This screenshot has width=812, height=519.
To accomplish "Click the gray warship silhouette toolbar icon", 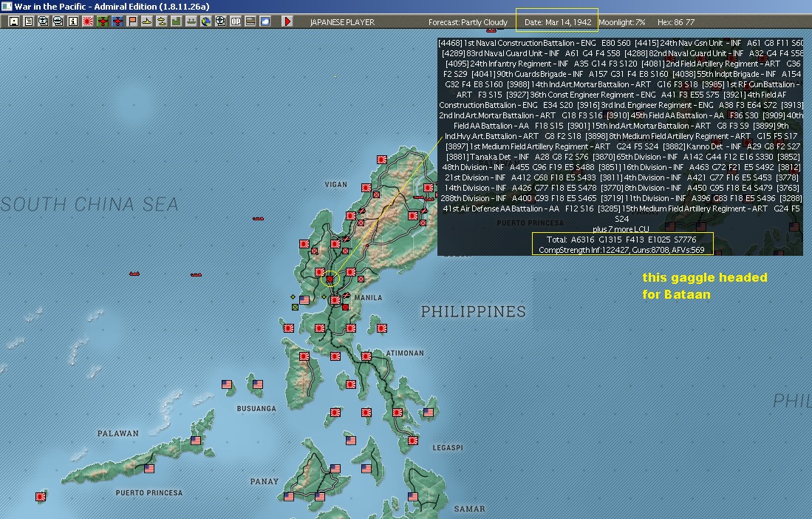I will coord(191,21).
